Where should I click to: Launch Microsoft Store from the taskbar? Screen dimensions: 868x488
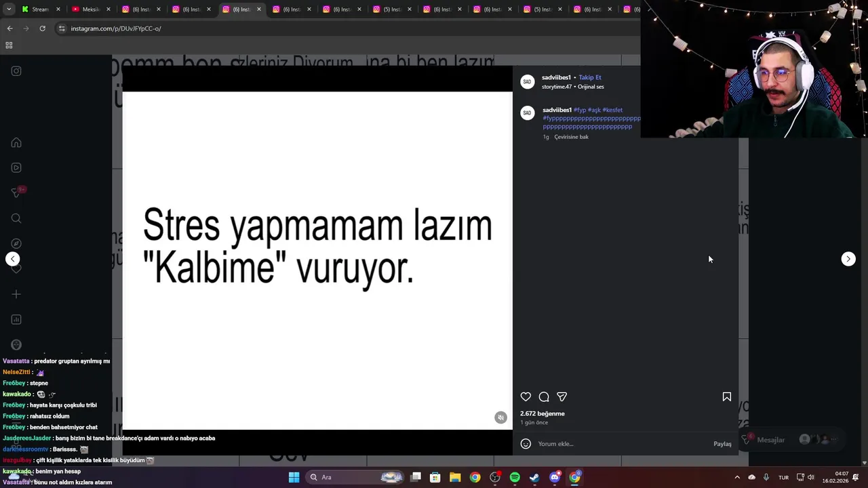coord(435,477)
